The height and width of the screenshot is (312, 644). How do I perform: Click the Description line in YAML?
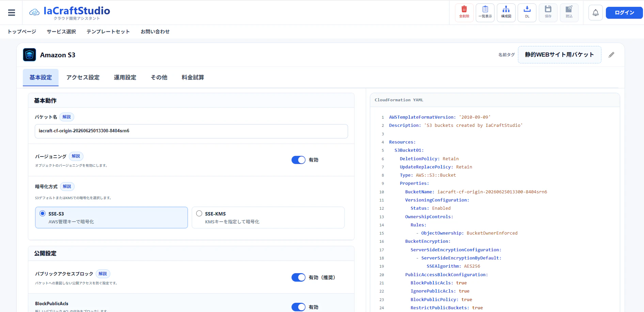click(x=456, y=125)
